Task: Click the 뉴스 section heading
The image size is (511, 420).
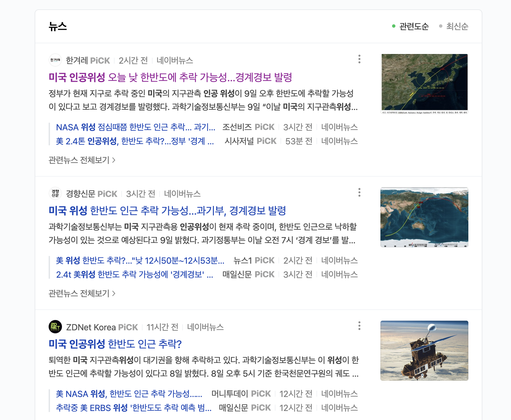Action: (x=58, y=26)
